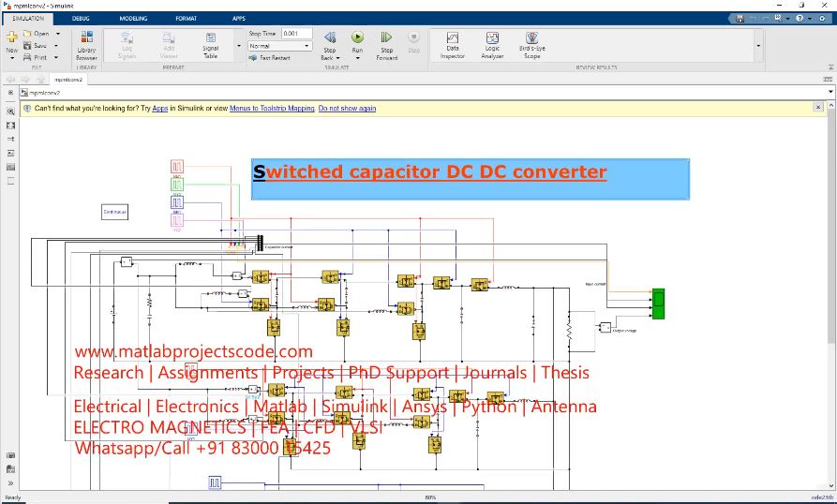Image resolution: width=837 pixels, height=504 pixels.
Task: Click the Menus to Toolstrip Mapping link
Action: pos(272,109)
